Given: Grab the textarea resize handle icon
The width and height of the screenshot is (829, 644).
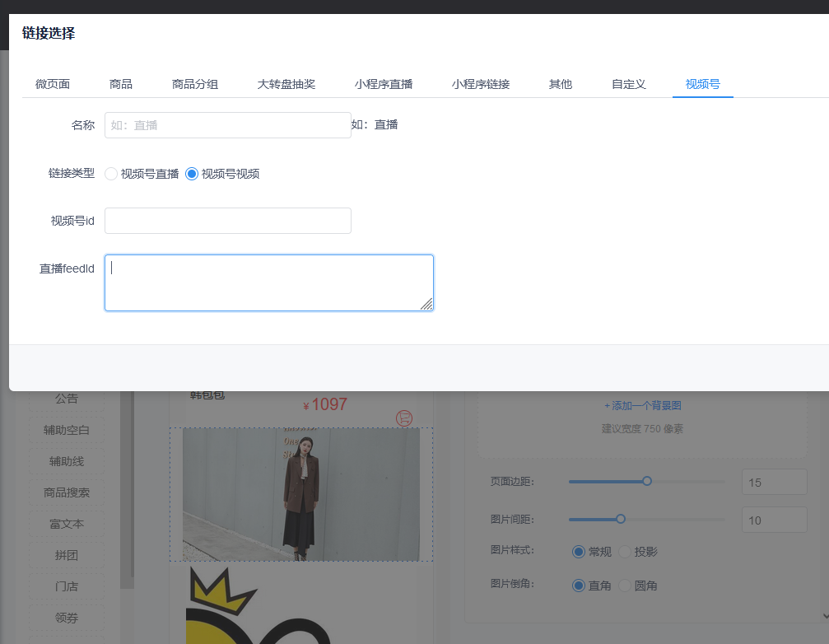Looking at the screenshot, I should (x=426, y=304).
